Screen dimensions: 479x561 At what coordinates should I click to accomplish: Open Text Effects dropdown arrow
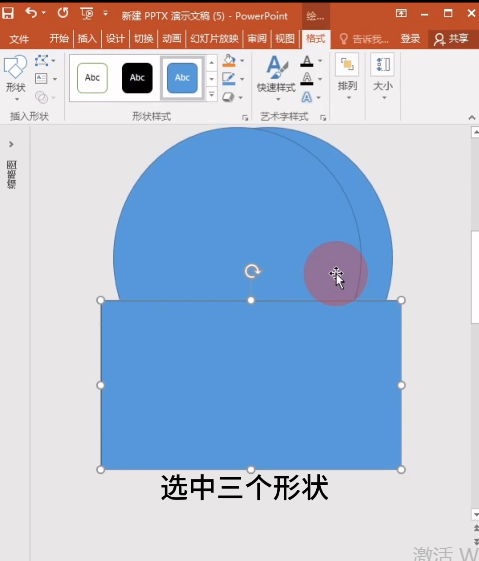[x=319, y=97]
